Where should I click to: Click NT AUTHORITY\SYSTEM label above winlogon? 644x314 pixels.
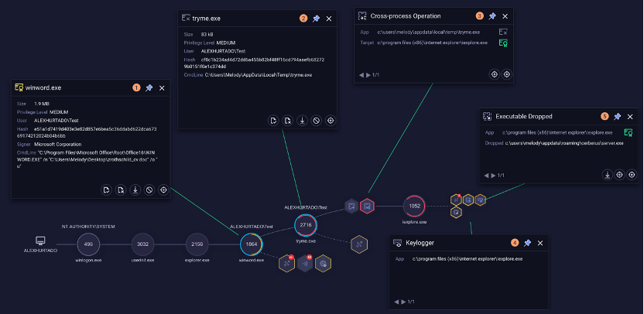[x=88, y=227]
